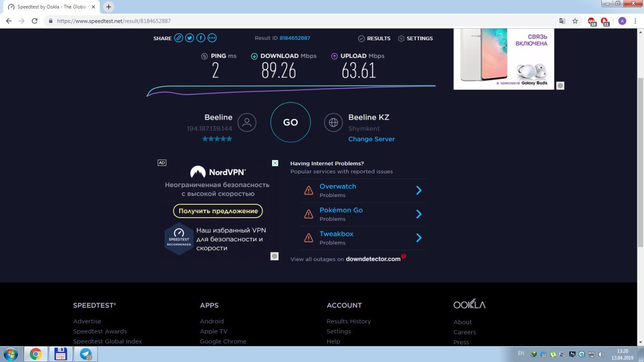This screenshot has width=644, height=362.
Task: Bookmark this page with the star
Action: click(575, 21)
